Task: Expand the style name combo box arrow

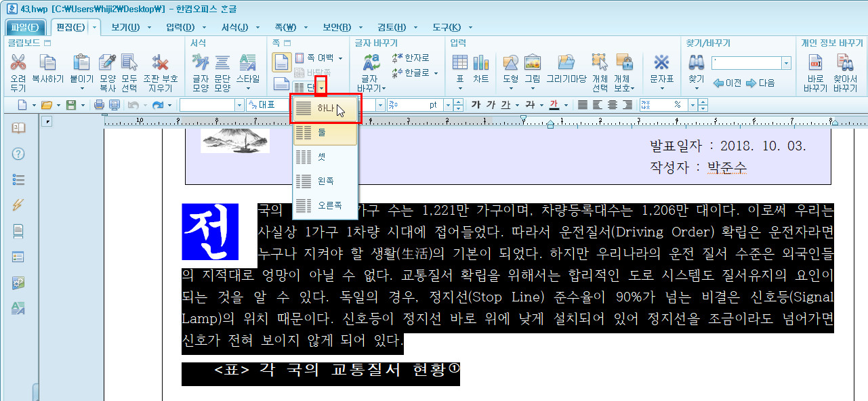Action: [x=239, y=105]
